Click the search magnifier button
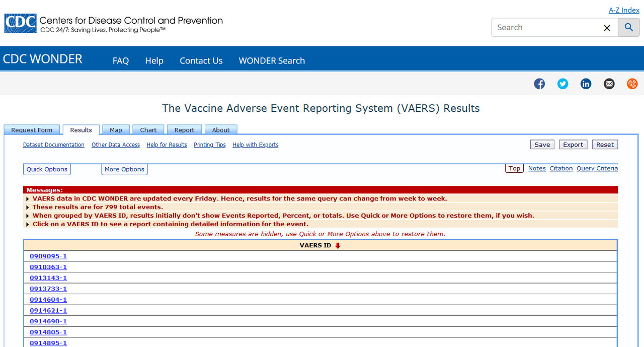This screenshot has width=644, height=347. pyautogui.click(x=628, y=28)
